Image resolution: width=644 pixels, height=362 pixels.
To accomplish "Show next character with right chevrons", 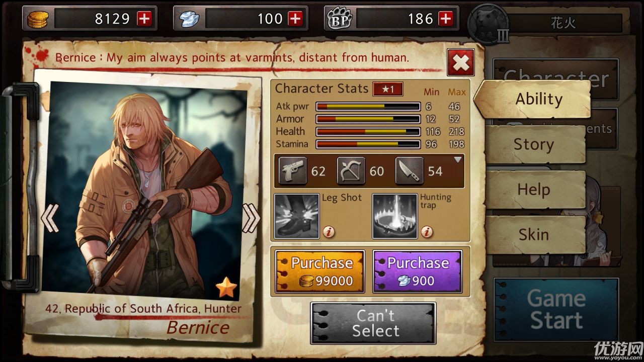I will pyautogui.click(x=251, y=218).
